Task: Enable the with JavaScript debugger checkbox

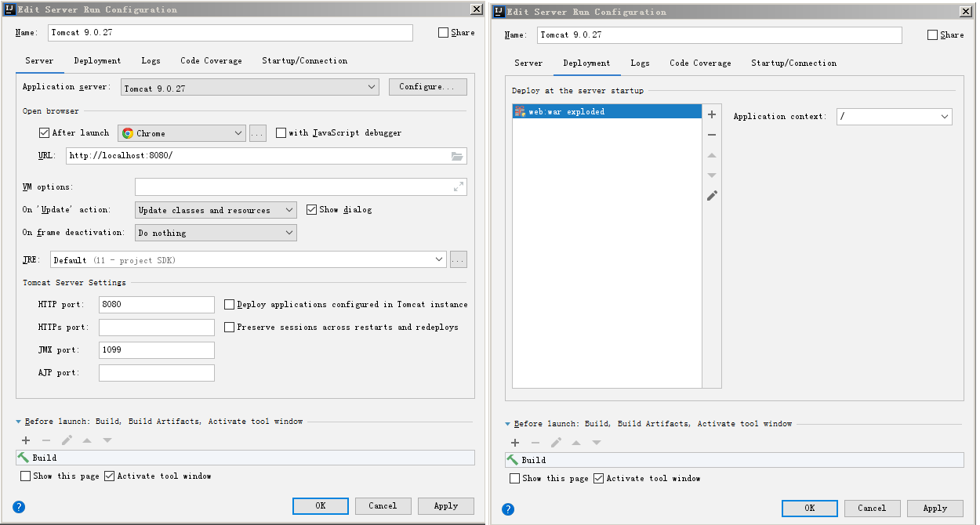Action: [281, 133]
